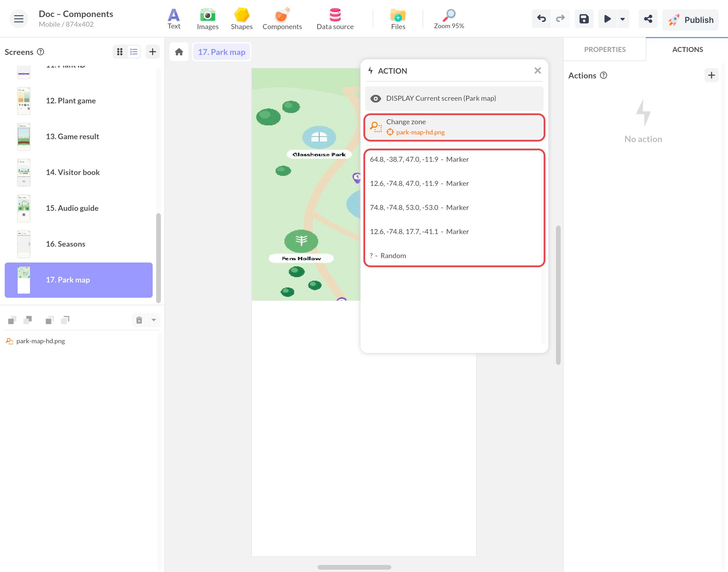Save the project with the floppy icon

coord(584,19)
